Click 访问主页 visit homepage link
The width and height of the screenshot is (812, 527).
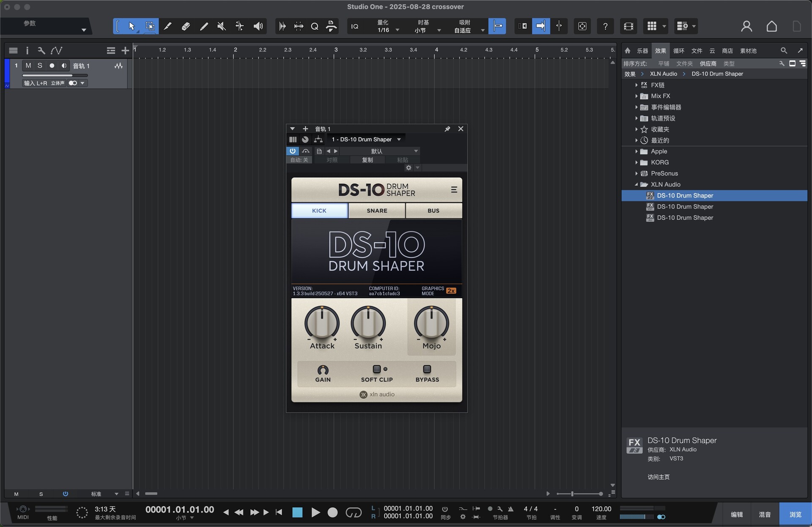pos(658,477)
